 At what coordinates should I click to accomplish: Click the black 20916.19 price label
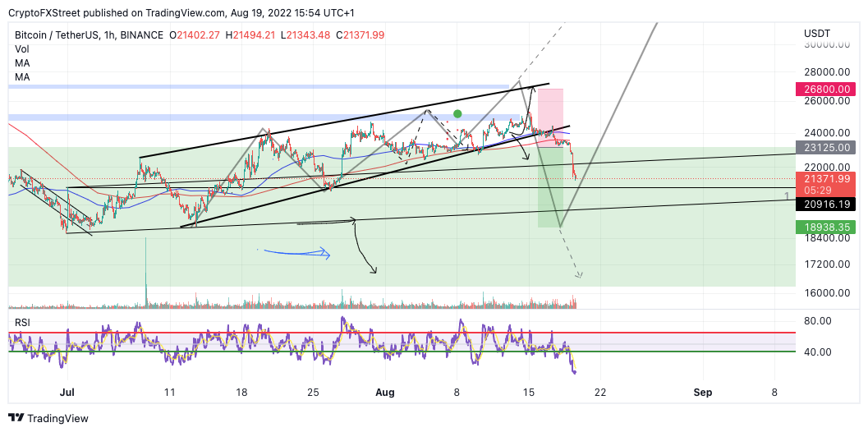[x=824, y=204]
